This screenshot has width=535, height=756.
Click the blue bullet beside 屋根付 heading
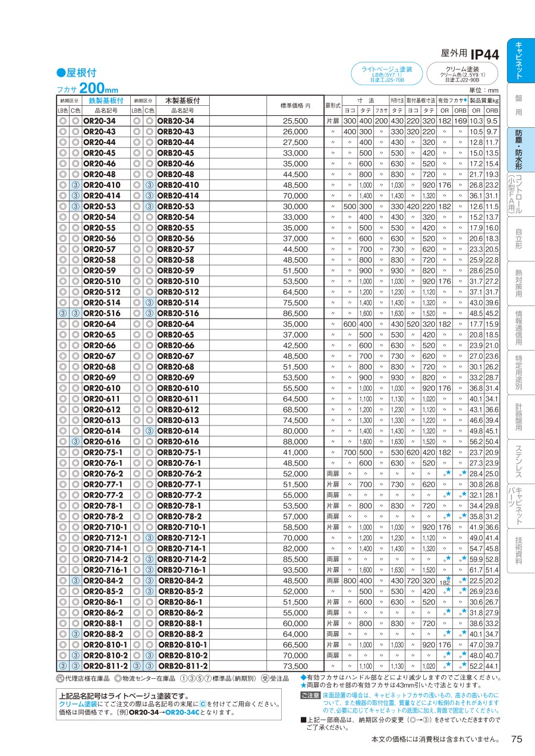(x=60, y=73)
